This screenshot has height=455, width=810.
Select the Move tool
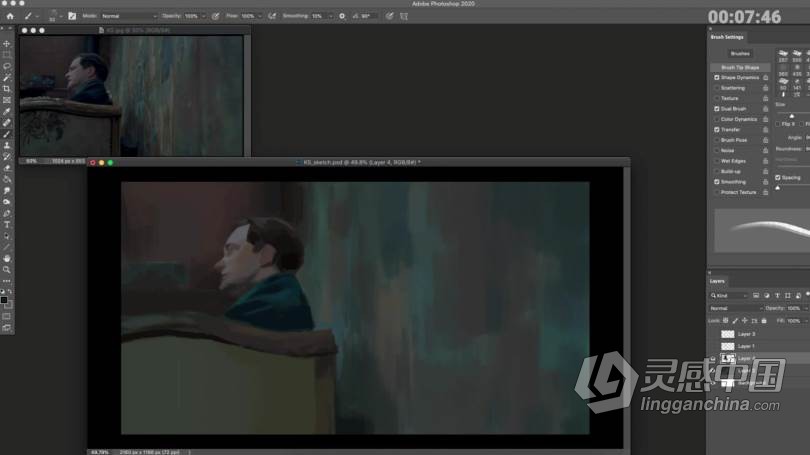click(x=7, y=44)
